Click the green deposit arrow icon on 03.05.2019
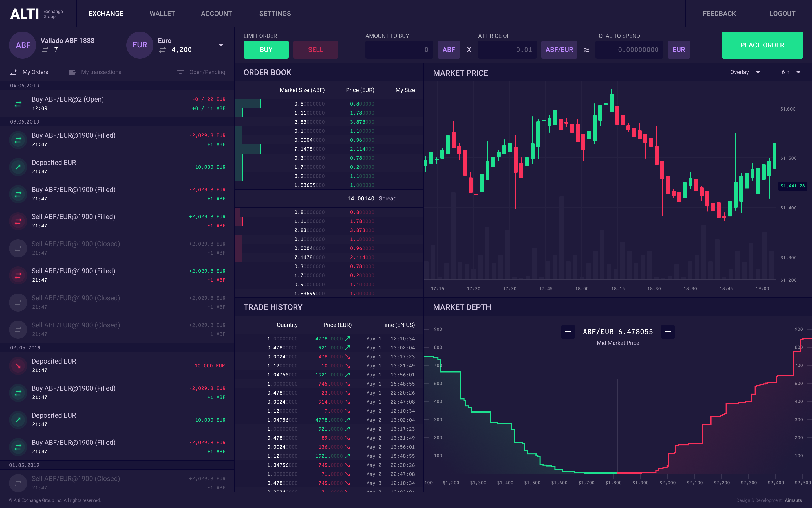Image resolution: width=812 pixels, height=508 pixels. [18, 167]
